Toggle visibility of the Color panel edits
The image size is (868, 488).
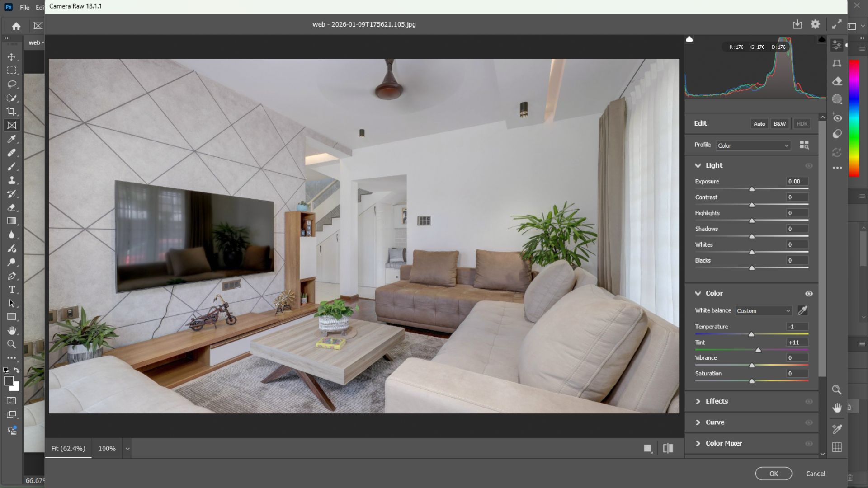(809, 294)
